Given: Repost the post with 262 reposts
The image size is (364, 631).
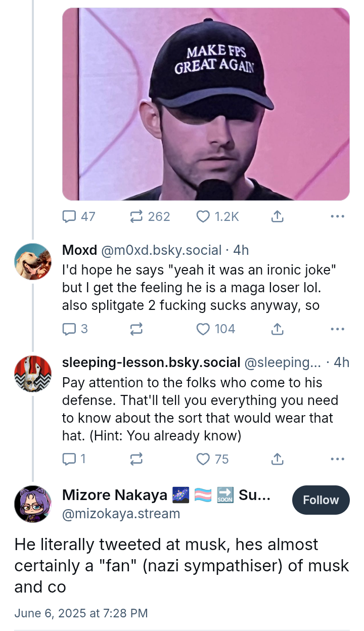Looking at the screenshot, I should (136, 217).
